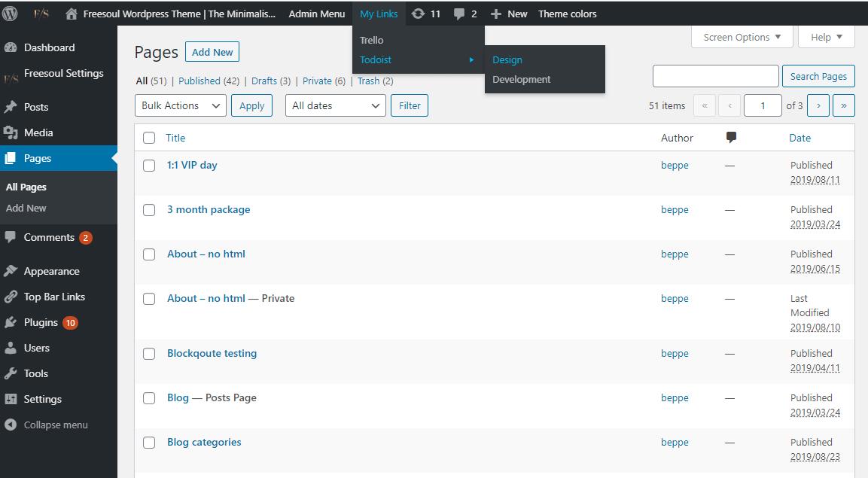Open the 3 month package page link
868x478 pixels.
(209, 210)
